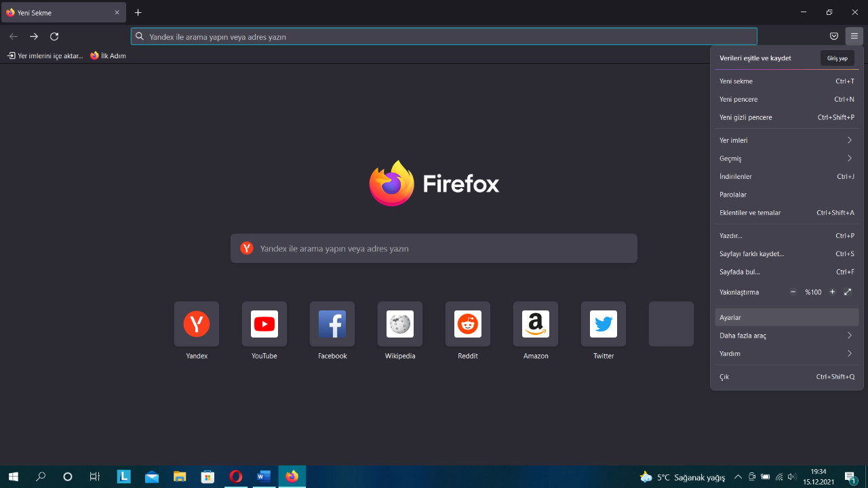
Task: Open the L app on taskbar
Action: 124,476
